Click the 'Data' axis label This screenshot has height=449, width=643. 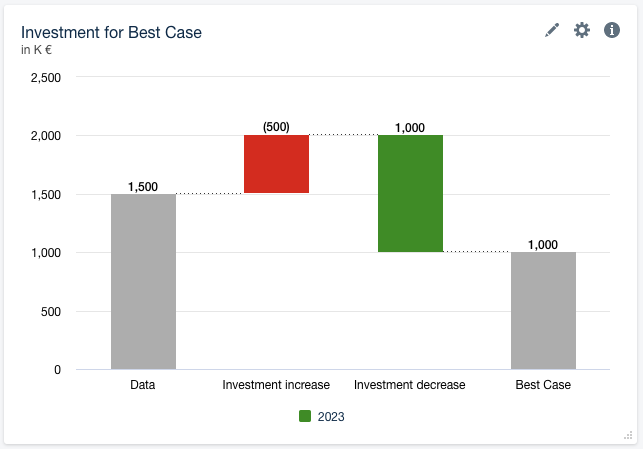(143, 385)
